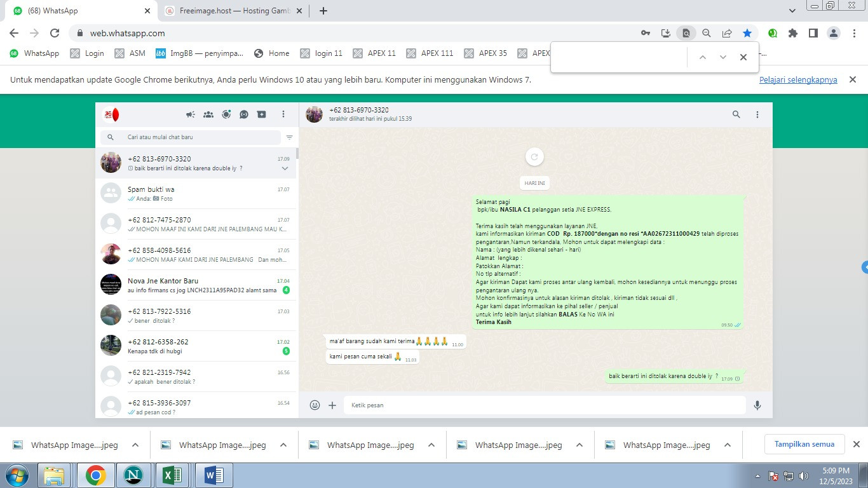Open the Chrome three-dot main menu

[854, 33]
